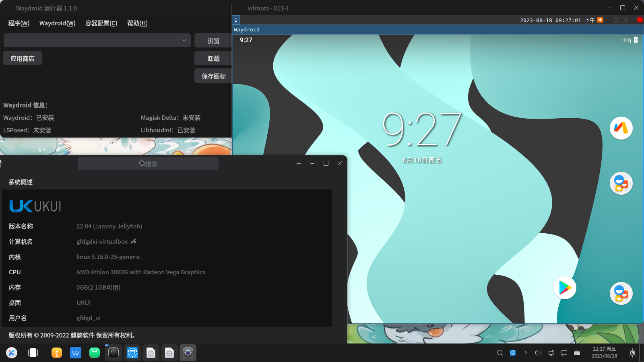Minimize the settings window

(x=312, y=163)
